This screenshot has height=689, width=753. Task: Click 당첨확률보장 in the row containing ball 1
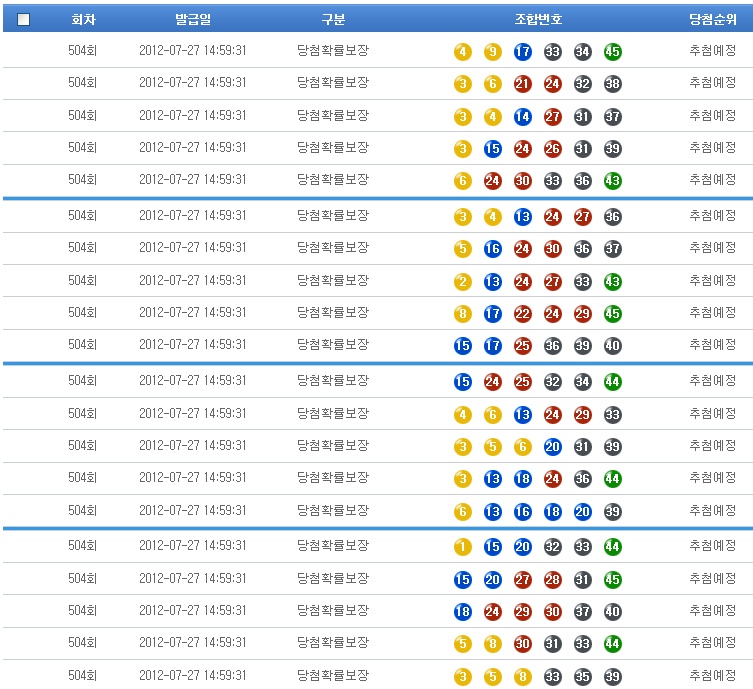333,546
